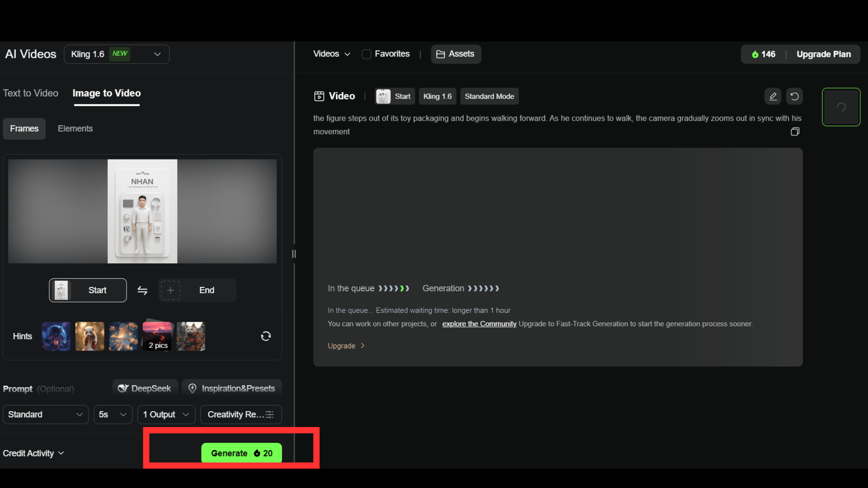Open the 1 Output count dropdown
Viewport: 868px width, 488px height.
166,414
